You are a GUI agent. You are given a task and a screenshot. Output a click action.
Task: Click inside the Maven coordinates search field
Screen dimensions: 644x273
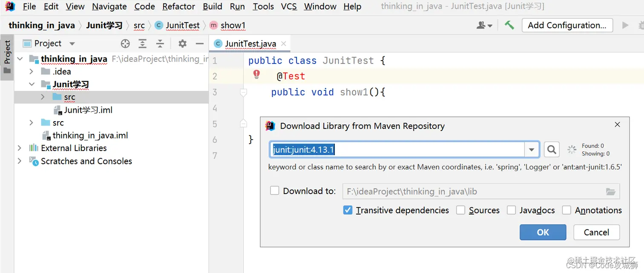[x=397, y=149]
